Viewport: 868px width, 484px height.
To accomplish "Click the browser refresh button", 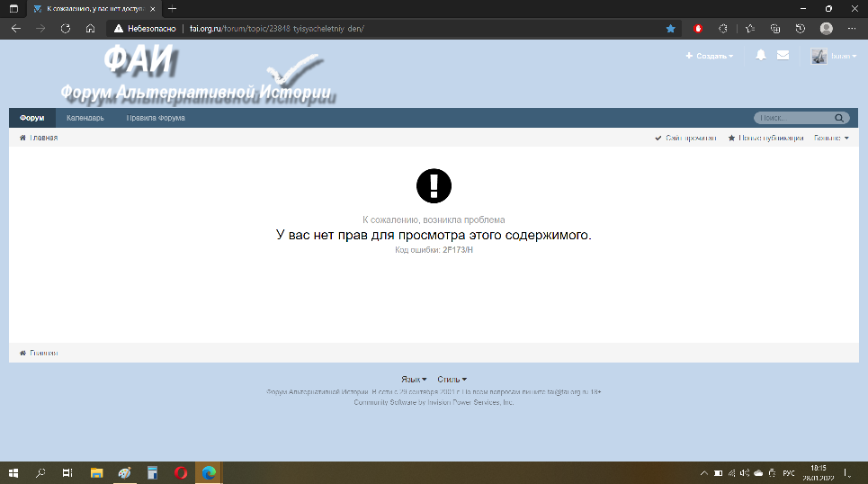I will (66, 29).
